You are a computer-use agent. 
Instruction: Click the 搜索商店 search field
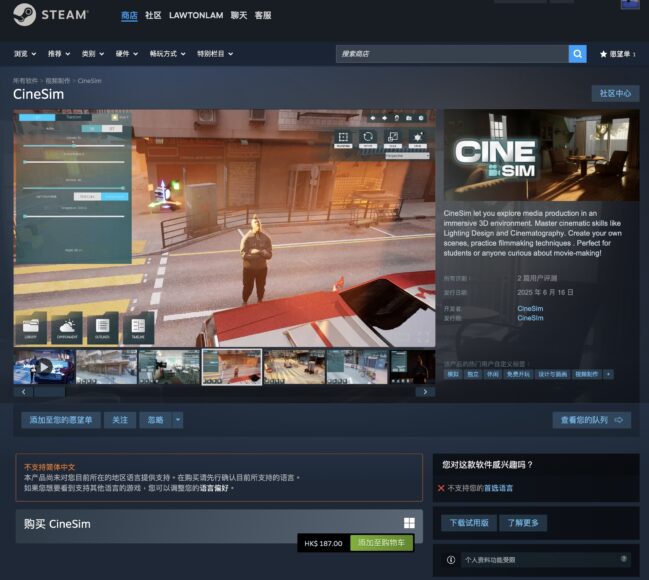point(451,54)
